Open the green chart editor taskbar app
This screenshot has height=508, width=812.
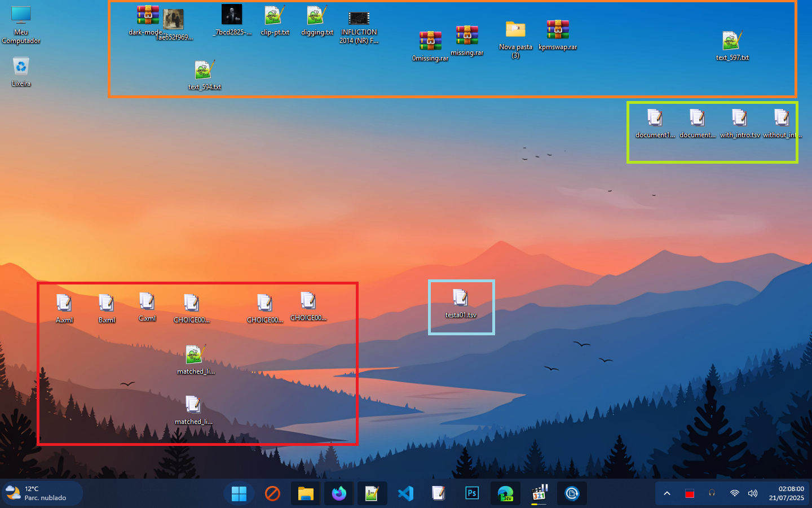point(372,493)
